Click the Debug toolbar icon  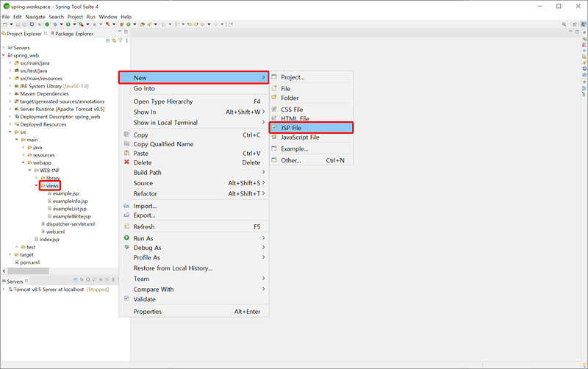point(55,24)
